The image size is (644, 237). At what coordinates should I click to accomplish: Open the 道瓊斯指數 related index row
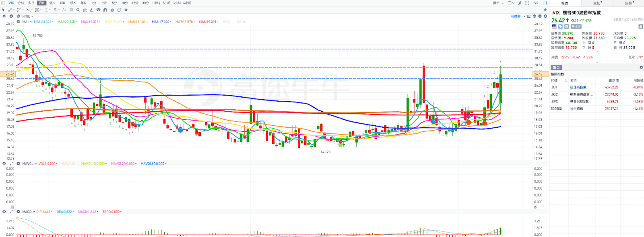pos(597,87)
